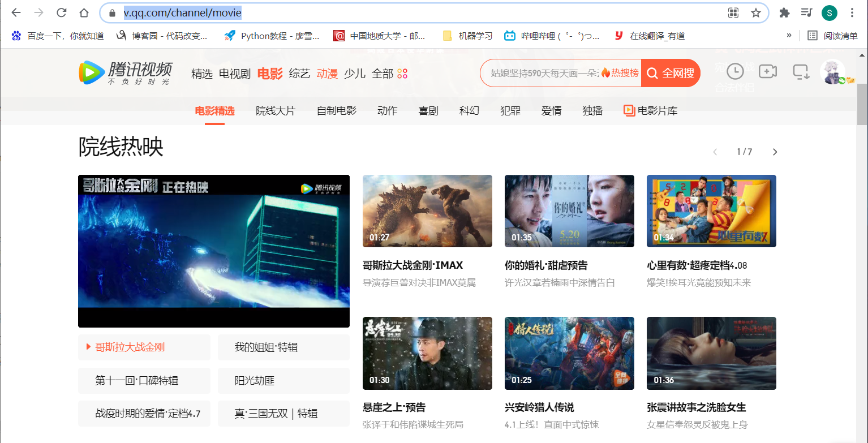Viewport: 868px width, 443px height.
Task: Open 电影片库 movie library
Action: pyautogui.click(x=651, y=111)
